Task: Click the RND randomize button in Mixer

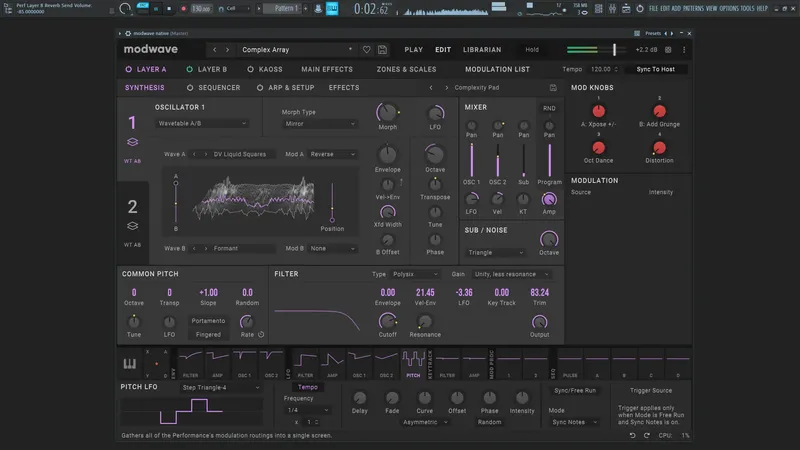Action: point(549,107)
